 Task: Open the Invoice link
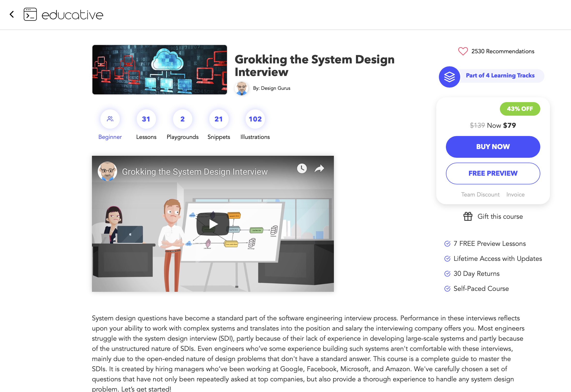(515, 194)
